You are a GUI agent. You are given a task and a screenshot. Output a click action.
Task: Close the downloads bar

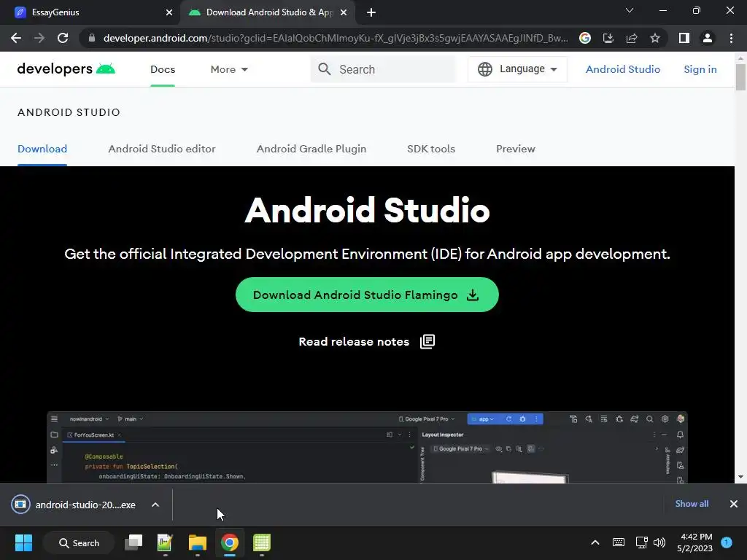734,504
